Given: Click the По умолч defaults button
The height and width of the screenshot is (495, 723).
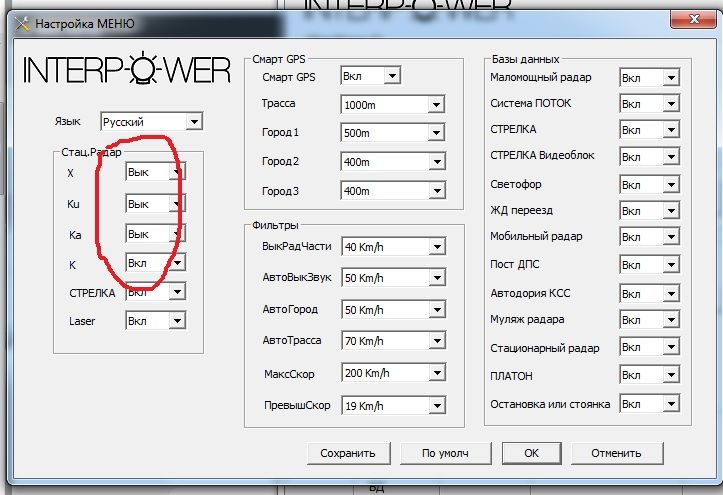Looking at the screenshot, I should coord(445,453).
